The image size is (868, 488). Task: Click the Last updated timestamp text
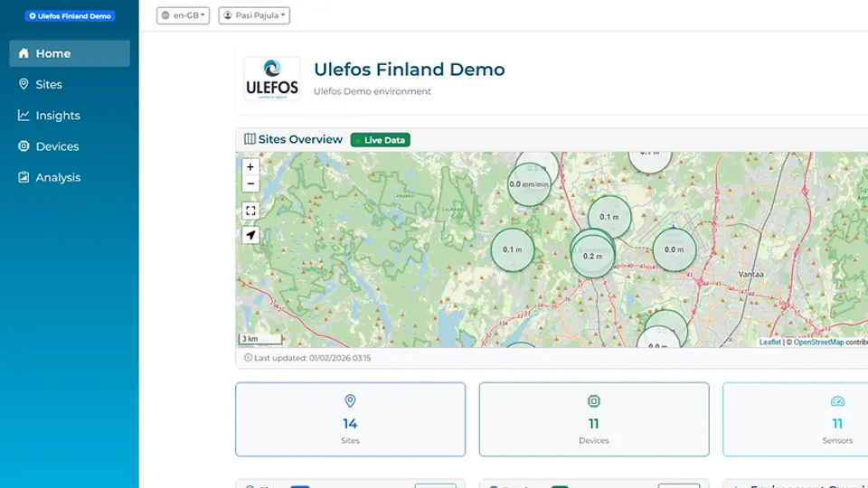[x=313, y=358]
